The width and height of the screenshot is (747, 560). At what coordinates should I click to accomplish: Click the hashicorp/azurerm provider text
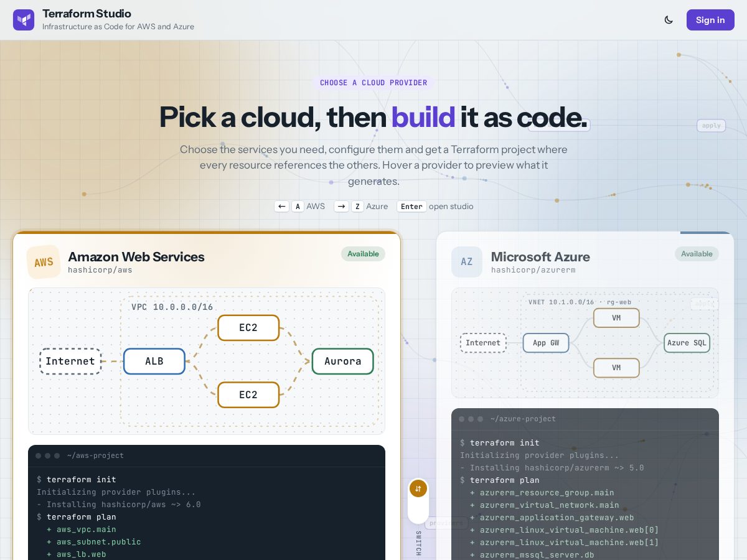(x=533, y=271)
